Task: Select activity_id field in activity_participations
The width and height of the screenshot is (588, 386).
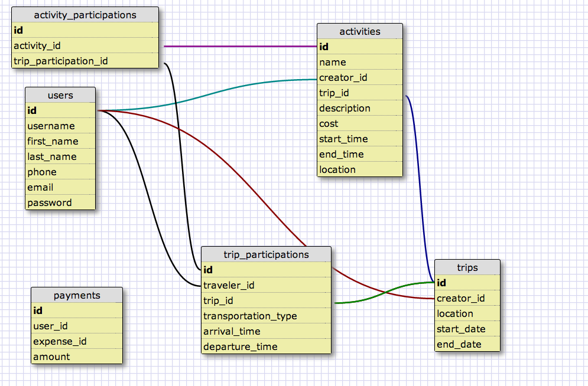Action: point(85,45)
